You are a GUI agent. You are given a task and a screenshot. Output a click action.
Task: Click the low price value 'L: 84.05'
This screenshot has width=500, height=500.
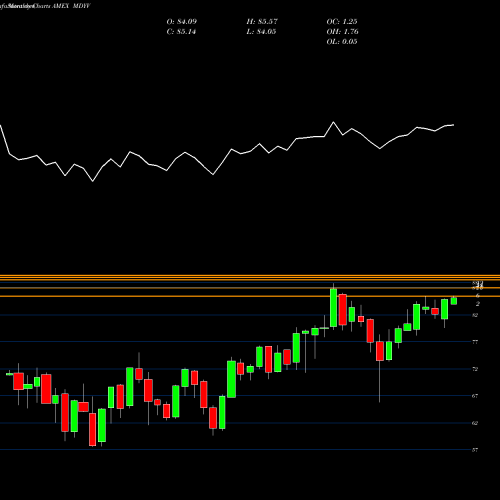tap(261, 32)
